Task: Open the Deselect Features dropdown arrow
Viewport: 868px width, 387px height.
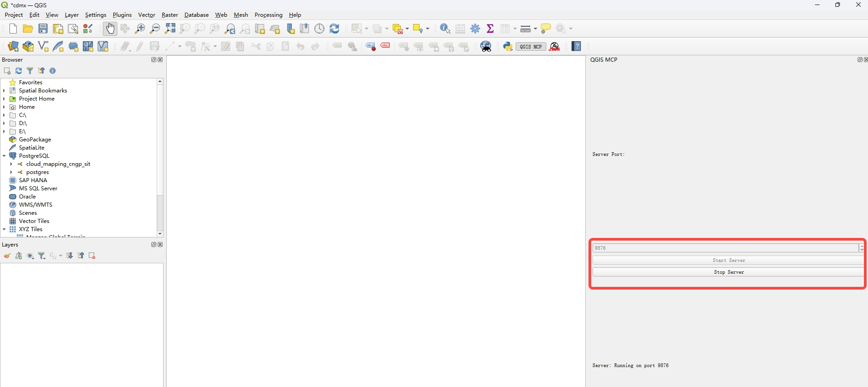Action: tap(407, 29)
